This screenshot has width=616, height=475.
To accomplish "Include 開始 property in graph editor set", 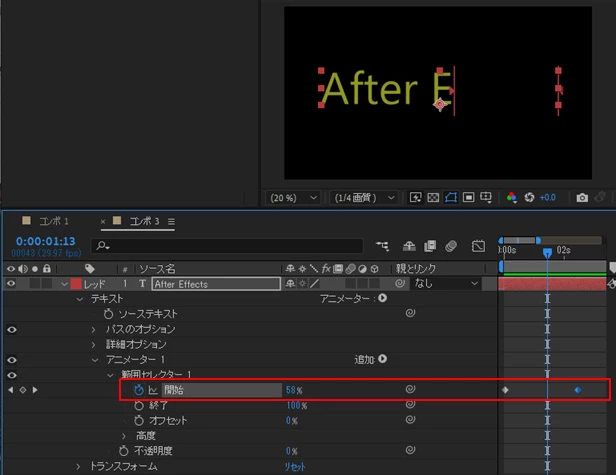I will (x=153, y=390).
